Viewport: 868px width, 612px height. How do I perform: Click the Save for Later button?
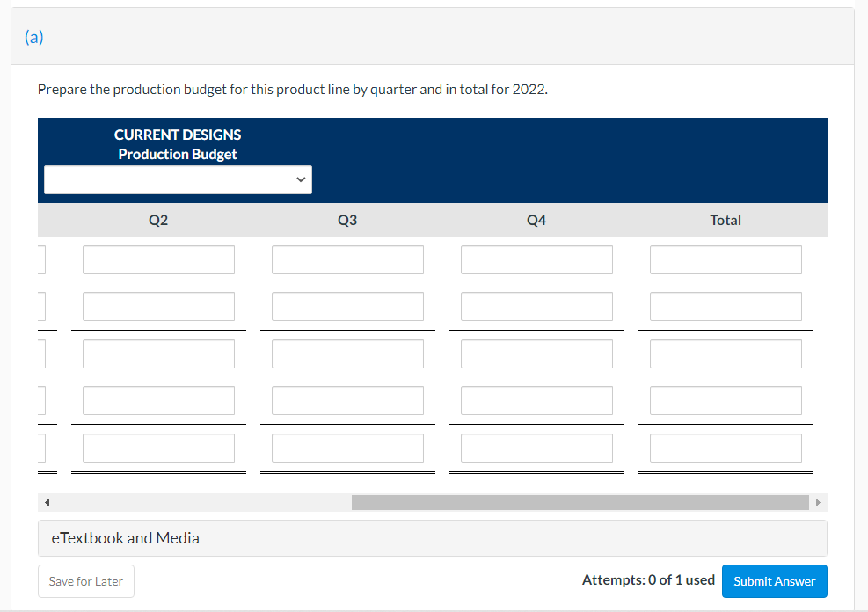[86, 581]
